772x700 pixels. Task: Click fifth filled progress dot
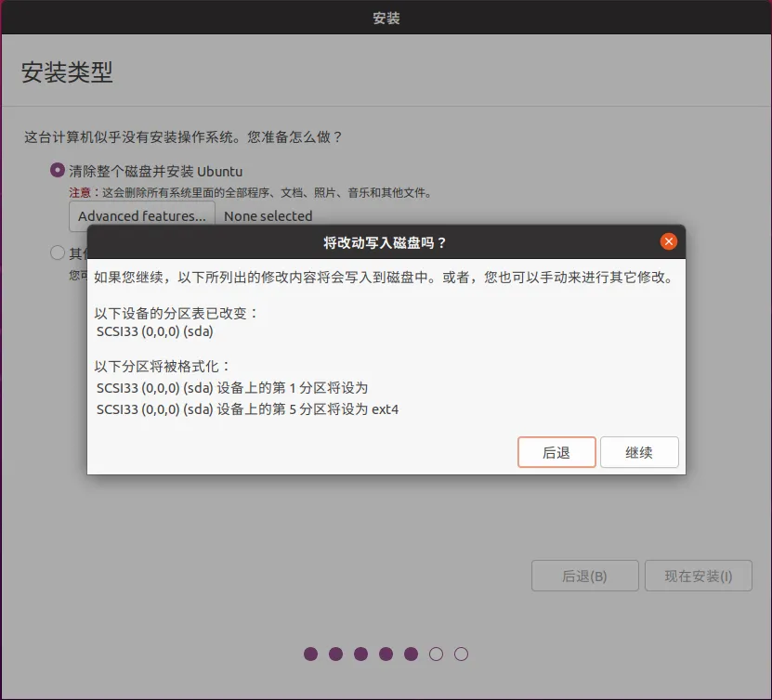tap(412, 654)
